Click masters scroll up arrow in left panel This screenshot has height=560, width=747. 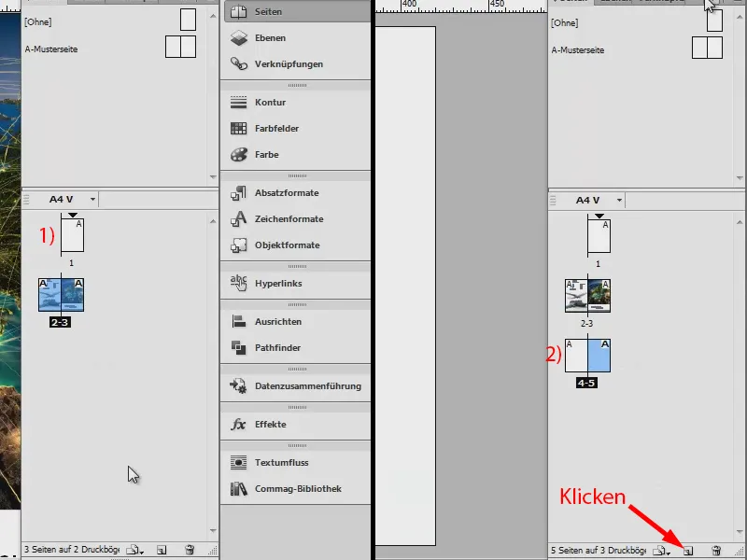(213, 16)
